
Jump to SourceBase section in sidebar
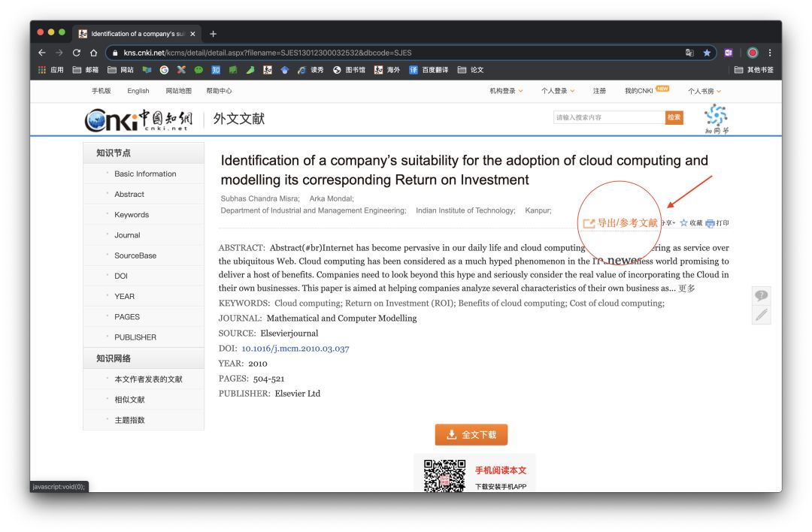pos(135,255)
